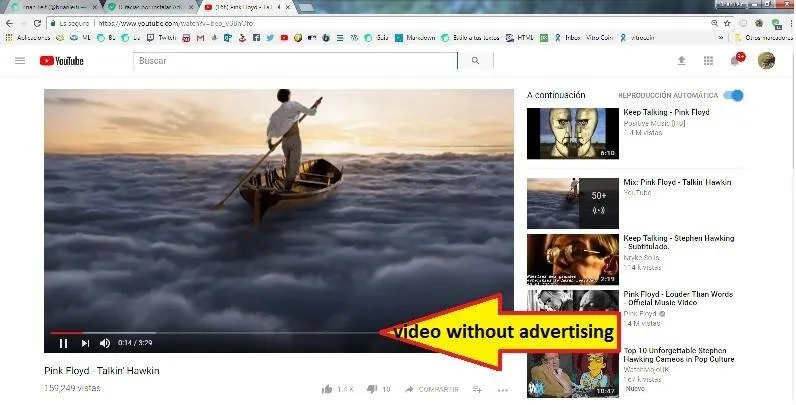796x405 pixels.
Task: Open the Markdown bookmark
Action: click(x=415, y=38)
